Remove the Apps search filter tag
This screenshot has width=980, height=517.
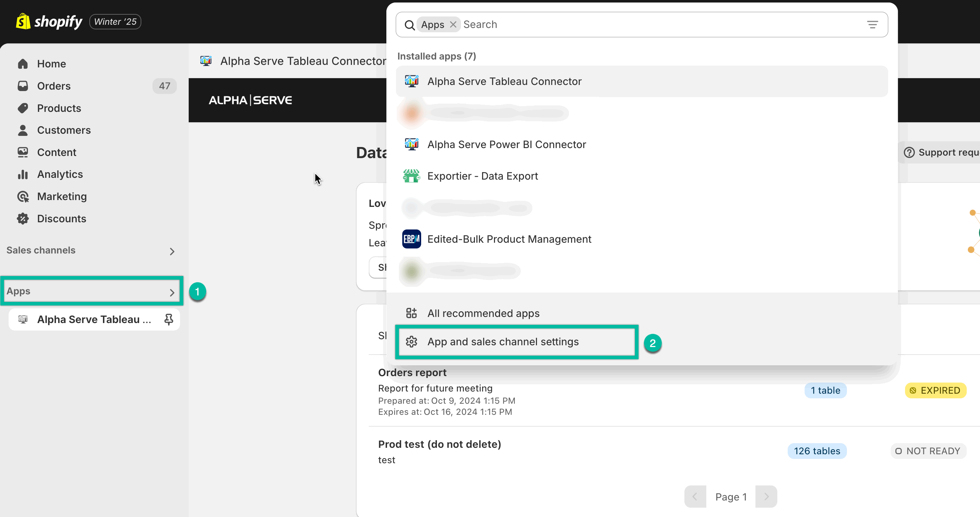(453, 25)
